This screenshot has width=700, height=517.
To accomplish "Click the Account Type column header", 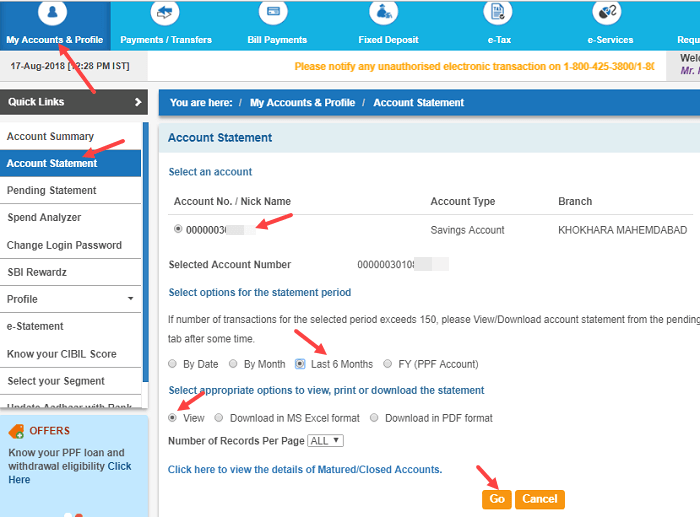I will click(462, 201).
